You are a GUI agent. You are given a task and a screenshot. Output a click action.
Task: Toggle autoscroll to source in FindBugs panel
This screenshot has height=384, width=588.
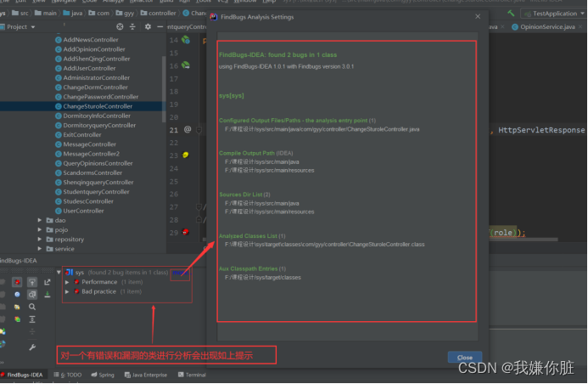tap(32, 282)
